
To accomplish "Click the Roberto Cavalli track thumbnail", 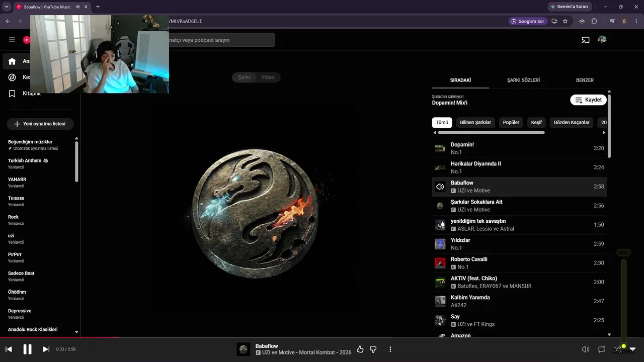I will click(x=440, y=263).
